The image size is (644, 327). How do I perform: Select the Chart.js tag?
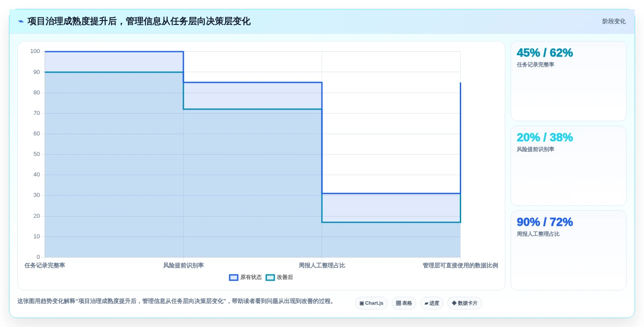372,303
